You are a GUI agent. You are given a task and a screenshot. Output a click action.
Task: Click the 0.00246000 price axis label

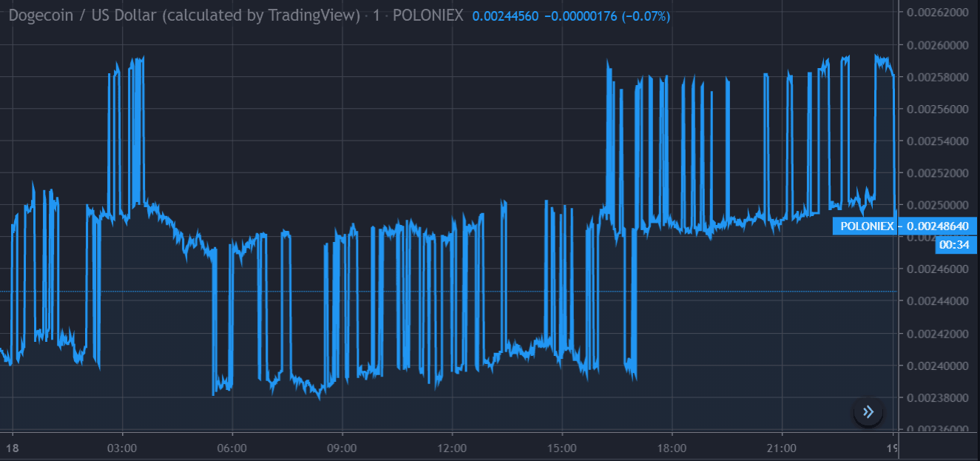(x=937, y=269)
